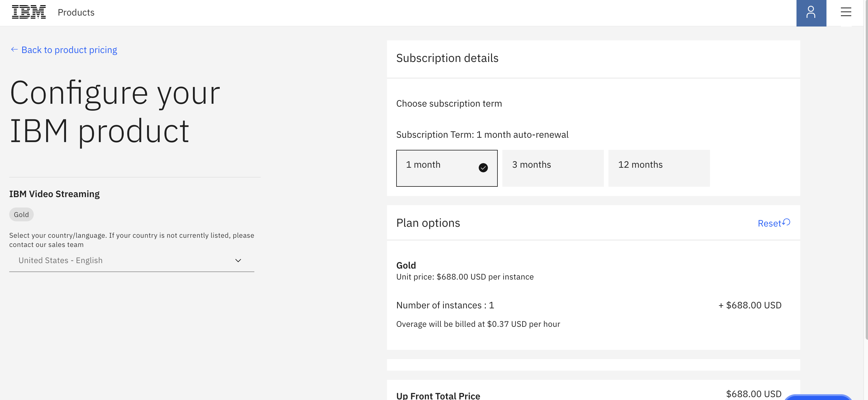Click 'Subscription Term: 1 month auto-renewal'
This screenshot has height=400, width=868.
482,135
